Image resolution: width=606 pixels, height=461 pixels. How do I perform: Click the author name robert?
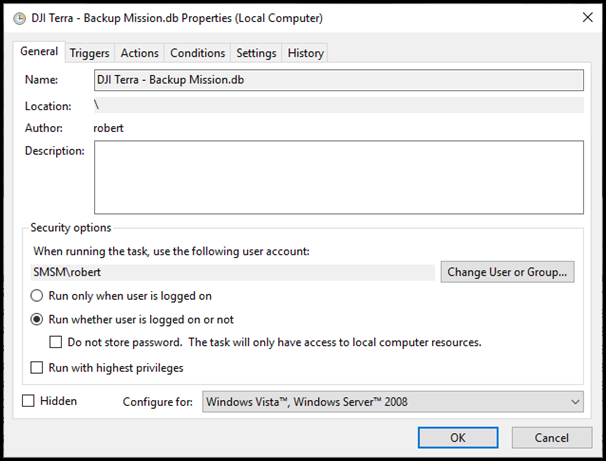tap(108, 128)
